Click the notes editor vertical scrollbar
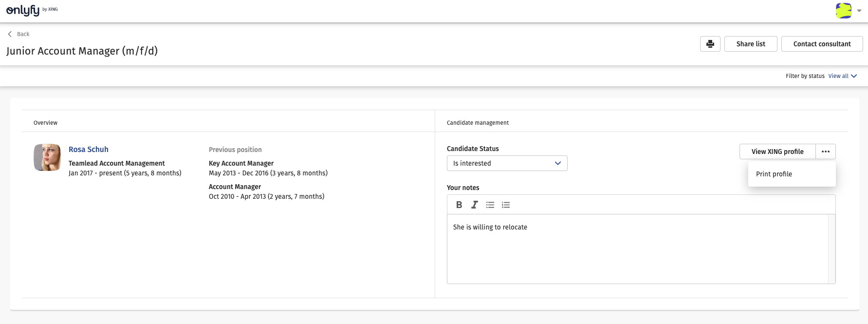The height and width of the screenshot is (324, 868). (831, 248)
